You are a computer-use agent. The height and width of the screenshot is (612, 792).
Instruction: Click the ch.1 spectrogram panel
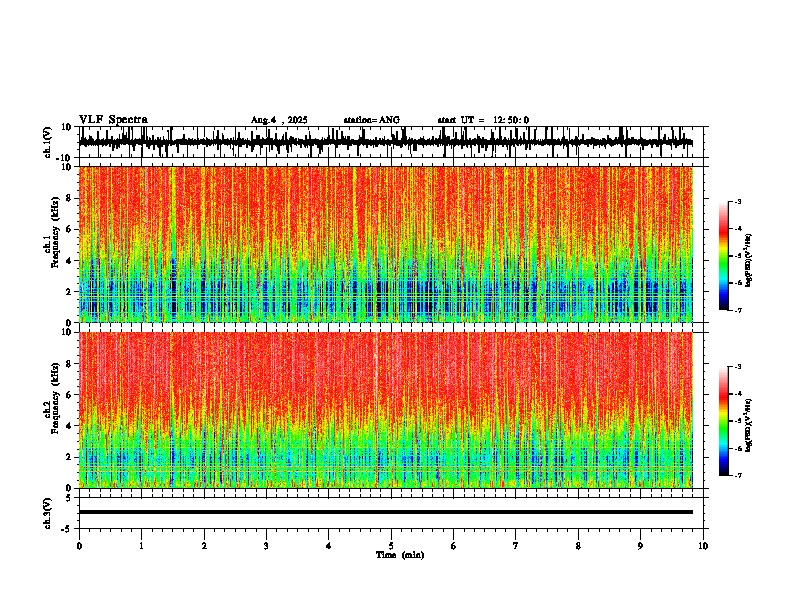pos(386,244)
